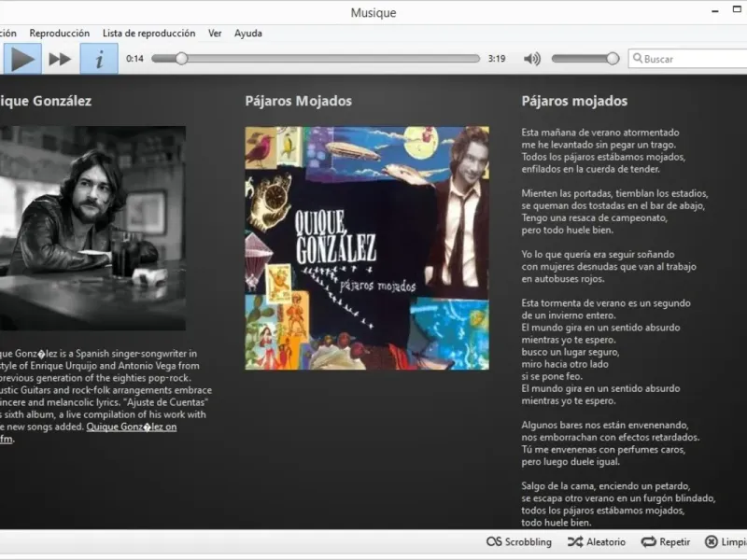Open the Reproducción menu
The width and height of the screenshot is (747, 560).
coord(60,34)
